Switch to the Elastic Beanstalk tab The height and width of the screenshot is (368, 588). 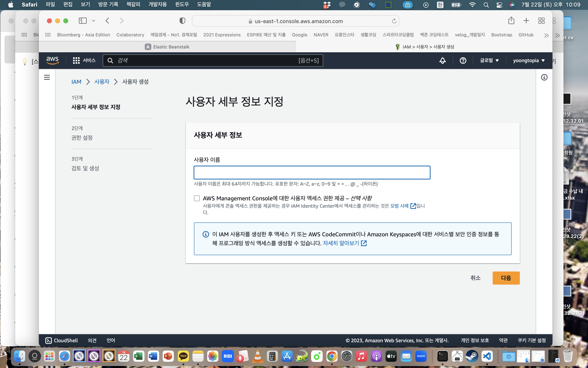point(167,47)
